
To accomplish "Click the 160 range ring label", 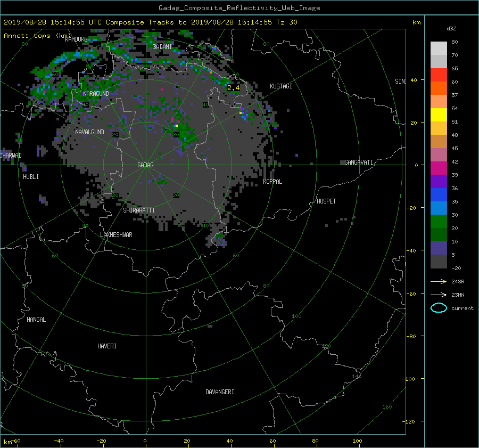I will coord(387,407).
